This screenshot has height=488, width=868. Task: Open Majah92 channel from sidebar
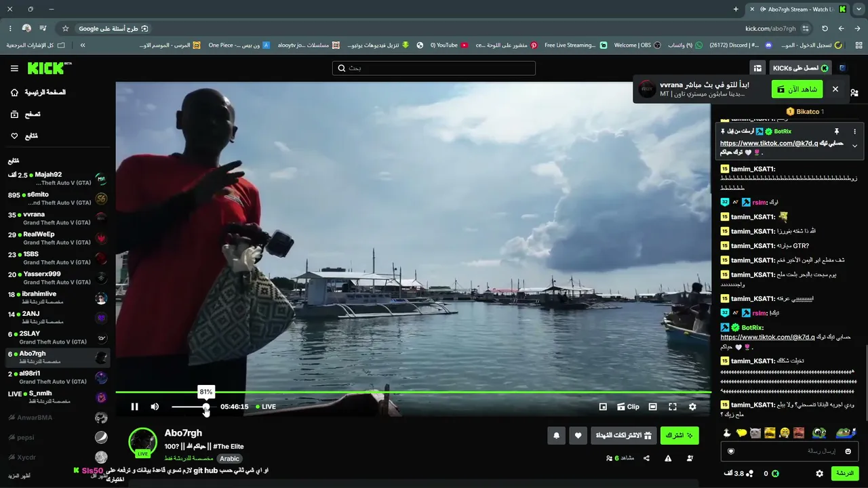[x=58, y=179]
